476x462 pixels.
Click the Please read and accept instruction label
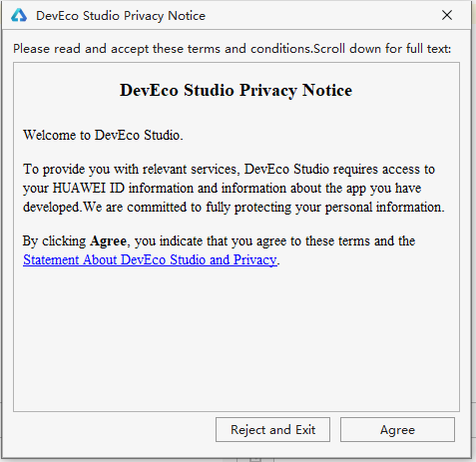click(x=233, y=49)
